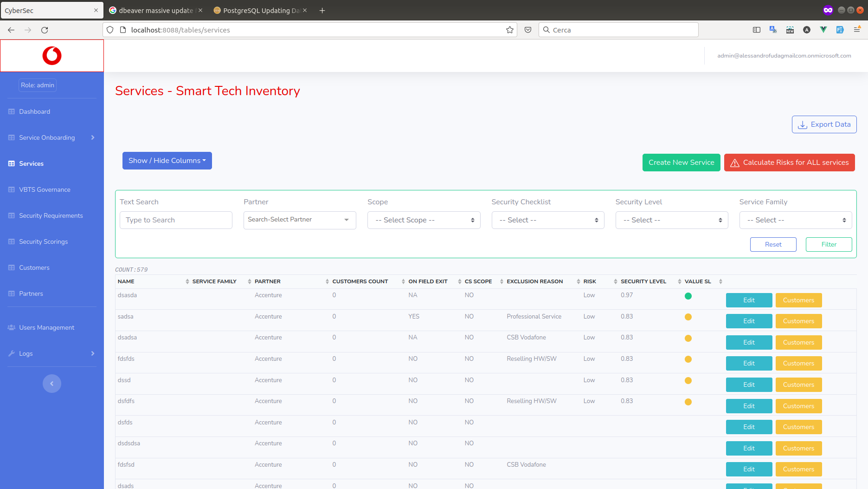The height and width of the screenshot is (489, 868).
Task: Click the Partners sidebar icon
Action: click(x=12, y=293)
